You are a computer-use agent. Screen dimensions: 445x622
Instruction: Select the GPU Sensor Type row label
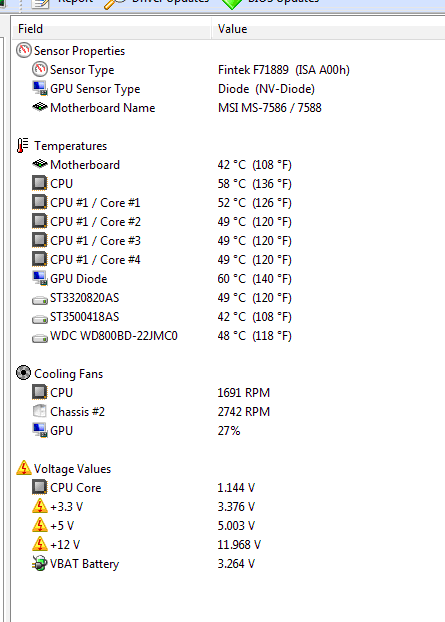click(x=95, y=89)
